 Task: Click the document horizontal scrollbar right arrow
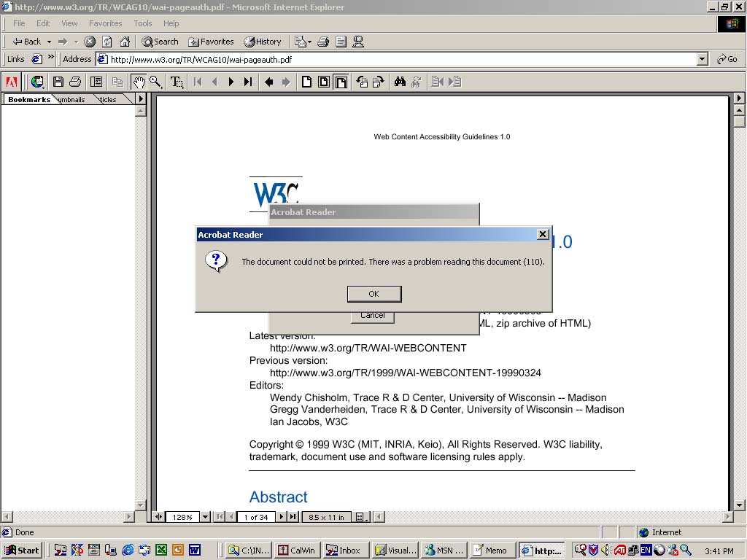coord(728,517)
